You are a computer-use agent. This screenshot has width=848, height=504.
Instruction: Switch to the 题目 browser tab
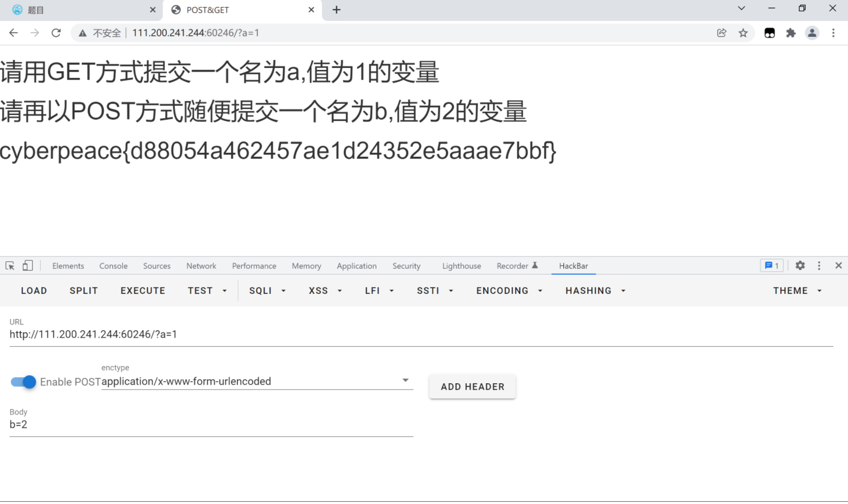pos(80,10)
